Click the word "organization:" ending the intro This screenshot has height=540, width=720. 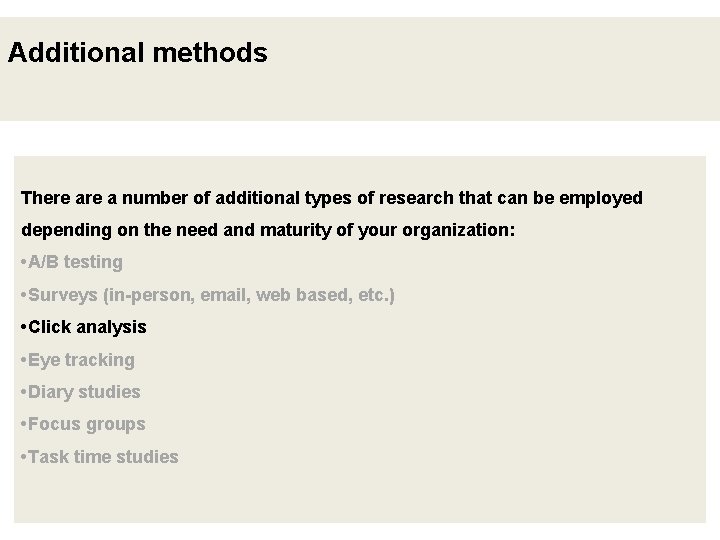click(459, 231)
